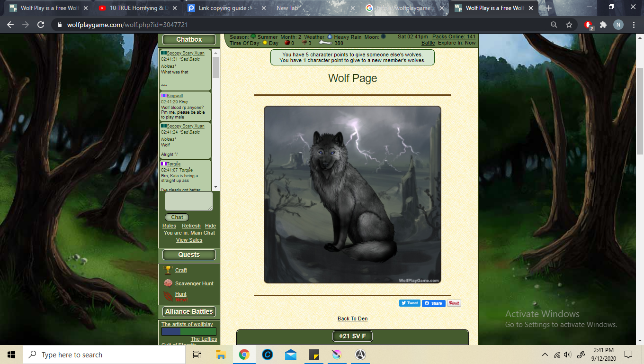The image size is (644, 364).
Task: Open the Packs Online: 141 link
Action: pos(454,36)
